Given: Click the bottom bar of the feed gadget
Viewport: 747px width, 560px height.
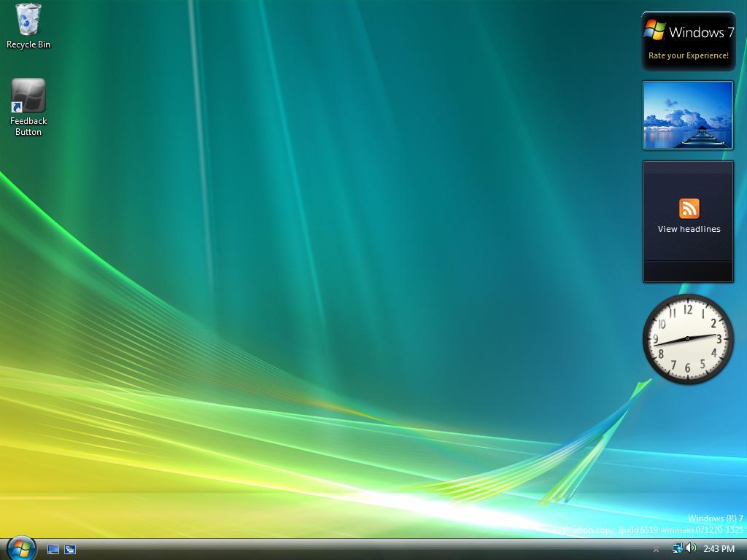Looking at the screenshot, I should 688,271.
